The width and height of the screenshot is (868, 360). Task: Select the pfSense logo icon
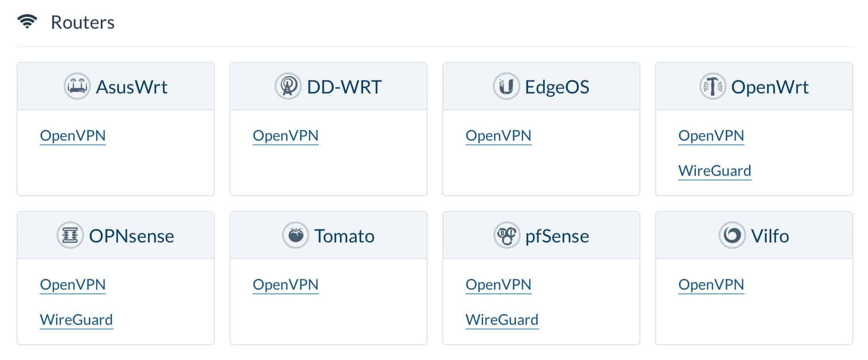tap(507, 235)
